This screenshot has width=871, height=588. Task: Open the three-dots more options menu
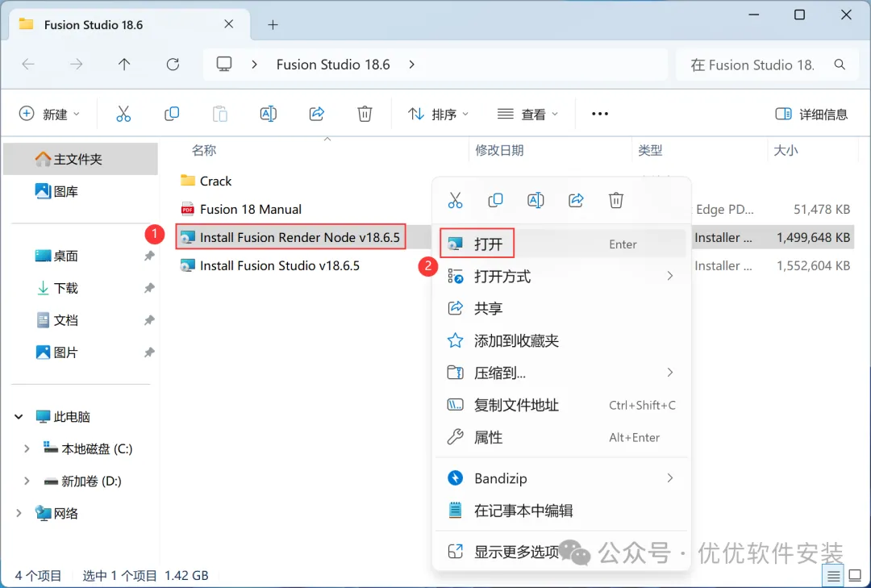pyautogui.click(x=600, y=114)
